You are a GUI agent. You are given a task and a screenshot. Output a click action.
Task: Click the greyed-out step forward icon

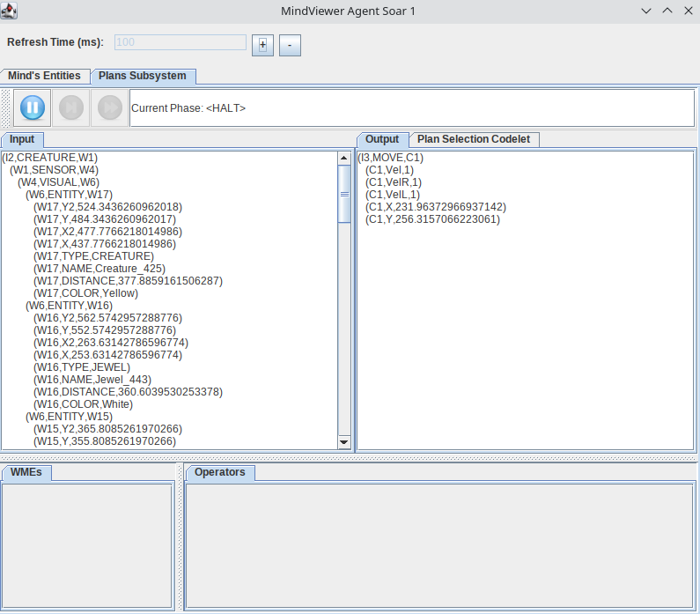coord(71,107)
